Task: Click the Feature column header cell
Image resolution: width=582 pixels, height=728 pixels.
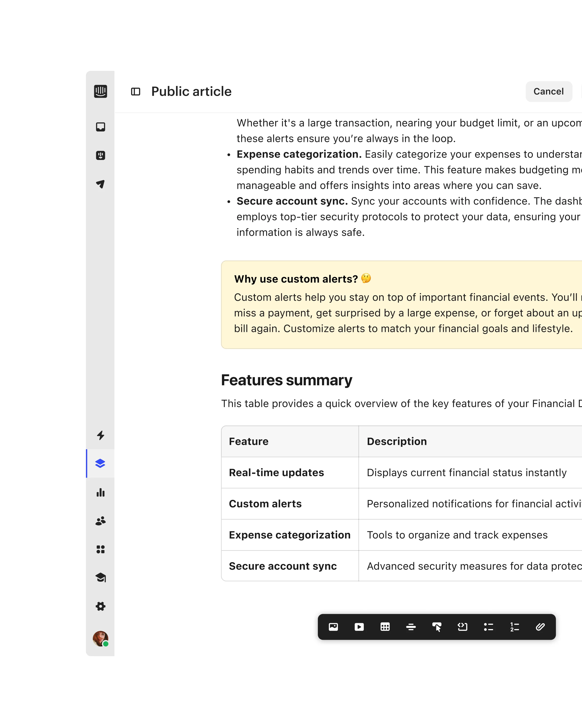Action: click(x=290, y=441)
